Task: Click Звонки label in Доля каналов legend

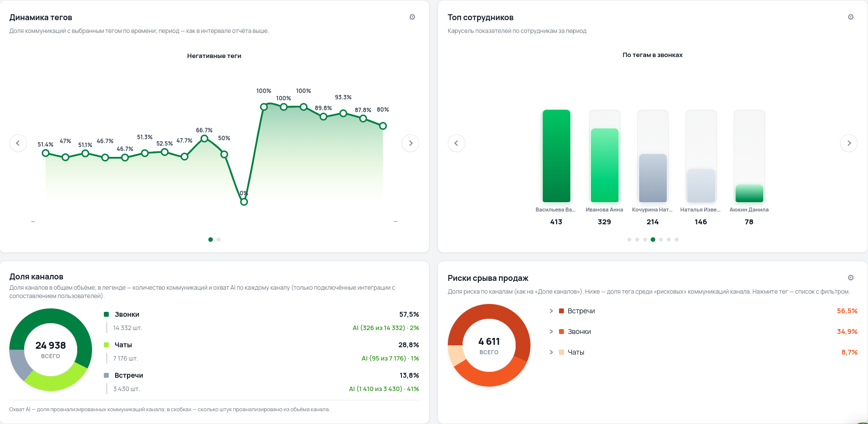Action: [127, 314]
